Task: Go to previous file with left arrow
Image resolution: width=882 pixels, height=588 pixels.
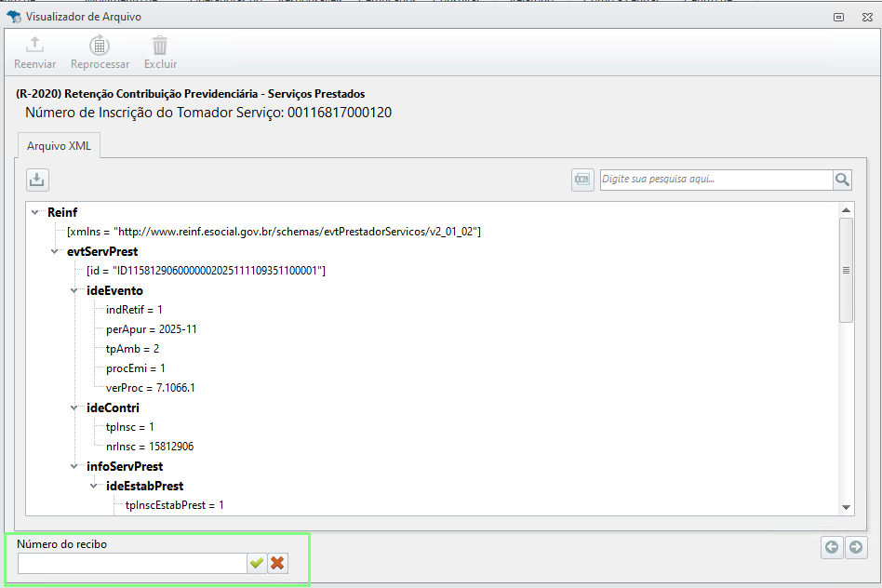Action: point(832,547)
